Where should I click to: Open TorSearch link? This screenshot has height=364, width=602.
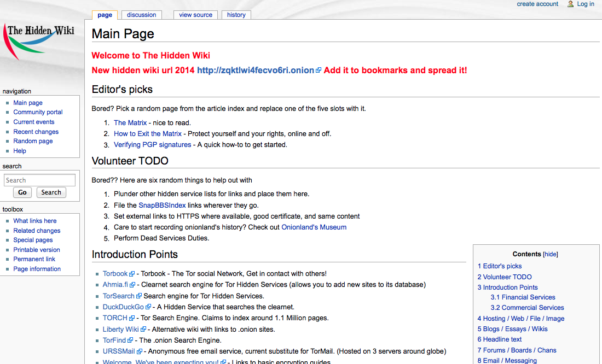pyautogui.click(x=119, y=296)
